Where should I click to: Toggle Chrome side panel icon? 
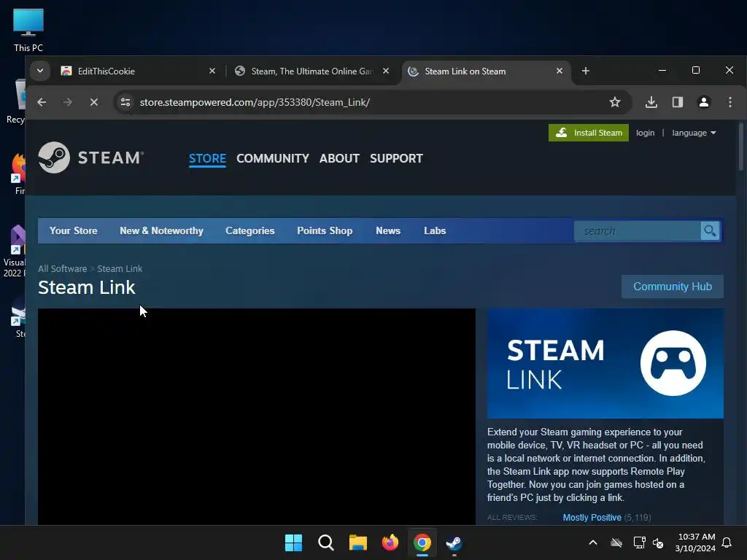tap(678, 102)
